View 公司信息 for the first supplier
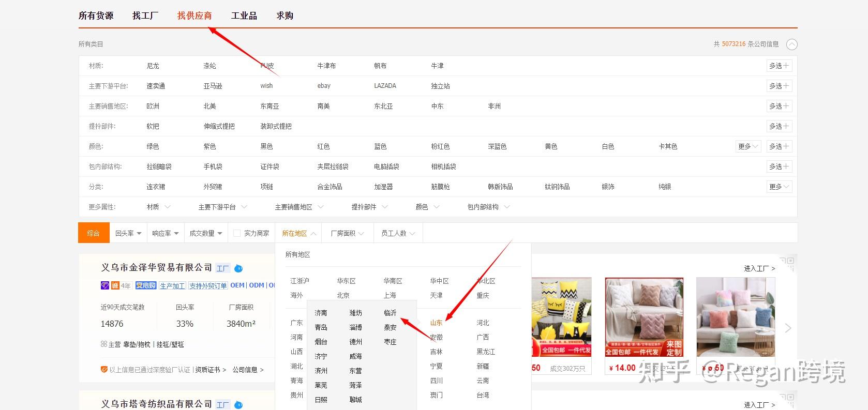Viewport: 868px width, 410px height. [x=248, y=370]
